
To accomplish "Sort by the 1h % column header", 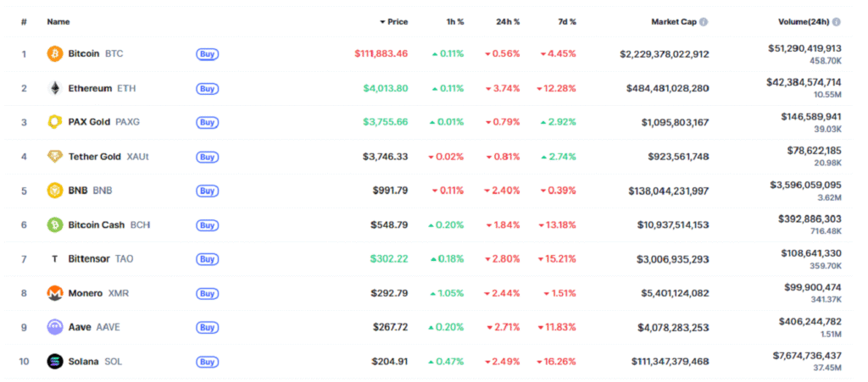I will pyautogui.click(x=455, y=22).
